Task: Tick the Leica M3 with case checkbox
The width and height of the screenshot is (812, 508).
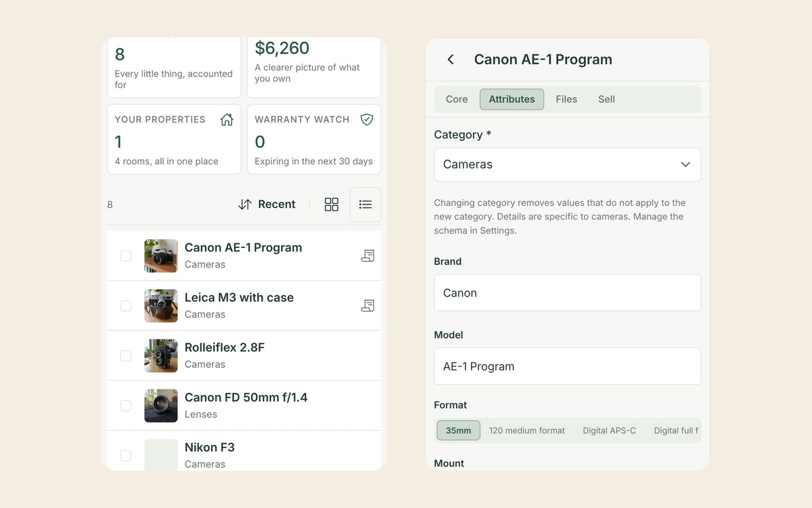Action: (125, 306)
